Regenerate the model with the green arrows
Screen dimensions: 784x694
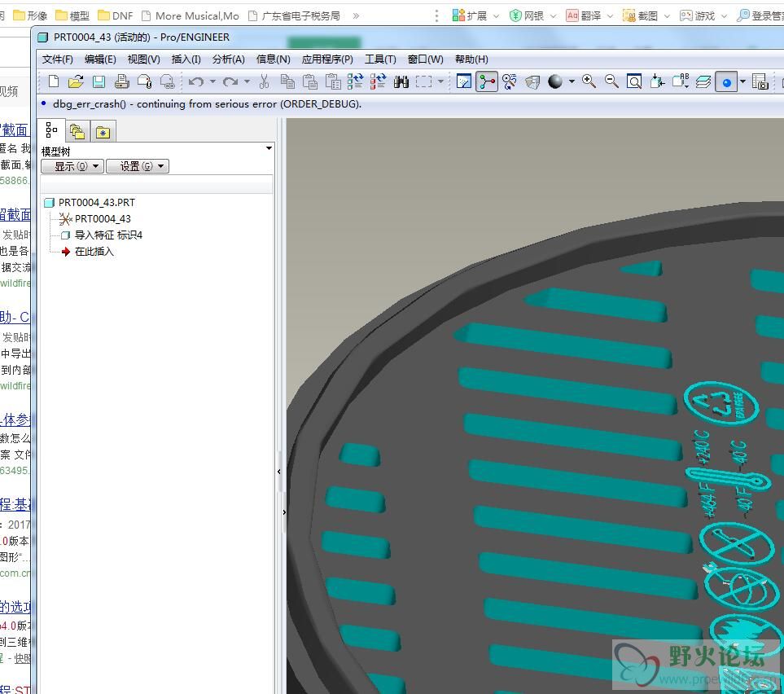pos(356,81)
